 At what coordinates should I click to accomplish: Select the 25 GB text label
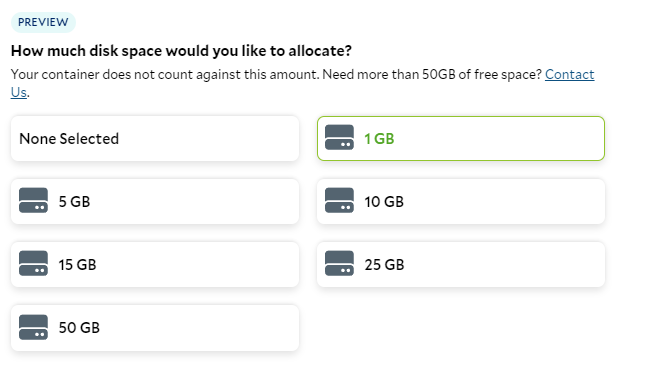pyautogui.click(x=384, y=265)
